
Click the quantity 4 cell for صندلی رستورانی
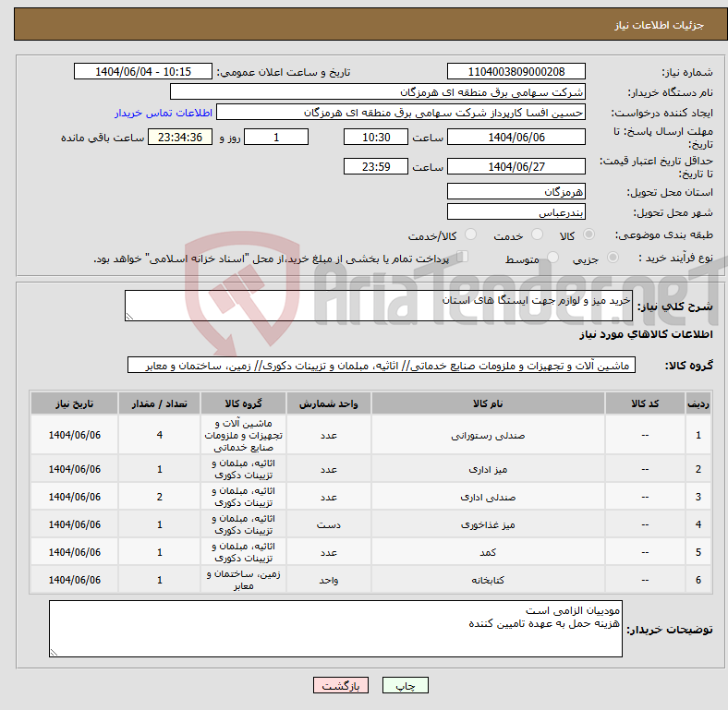pos(159,435)
